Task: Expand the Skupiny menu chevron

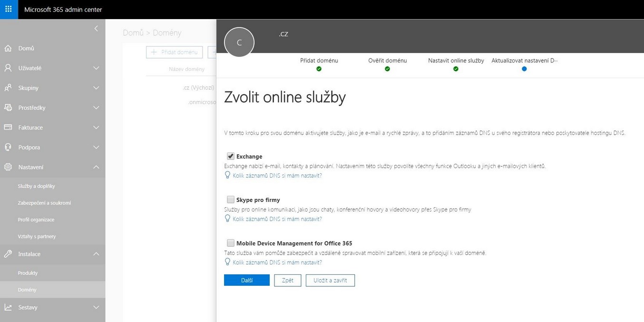Action: (x=96, y=88)
